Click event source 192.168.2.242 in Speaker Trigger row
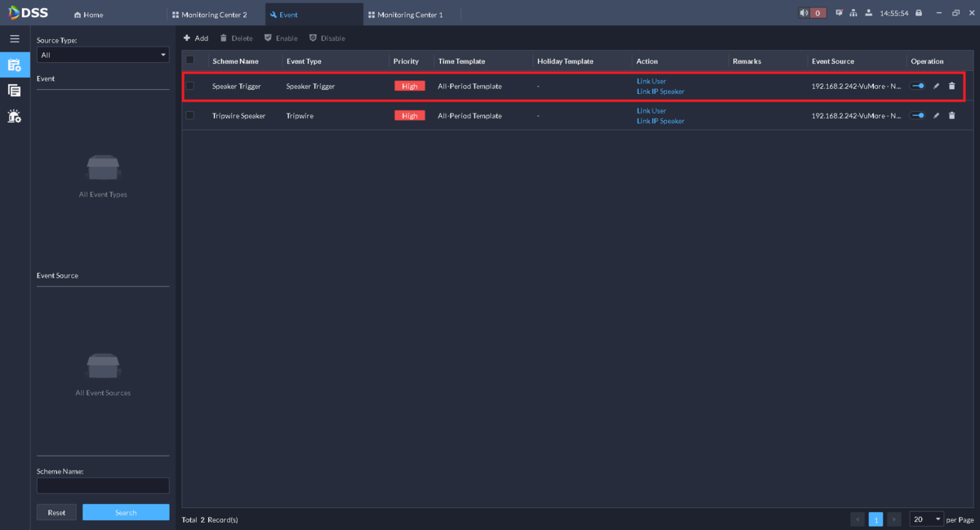The height and width of the screenshot is (530, 980). pos(856,86)
